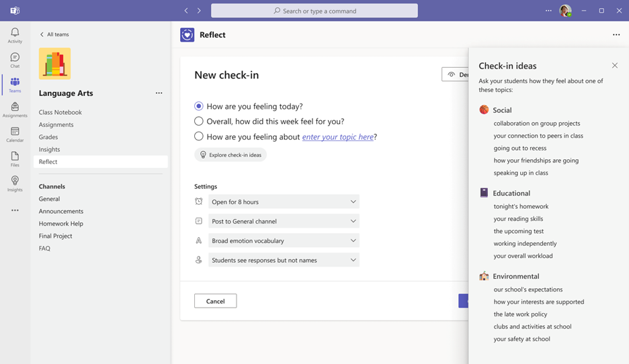The height and width of the screenshot is (364, 629).
Task: Open Language Arts more options ellipsis
Action: (159, 93)
